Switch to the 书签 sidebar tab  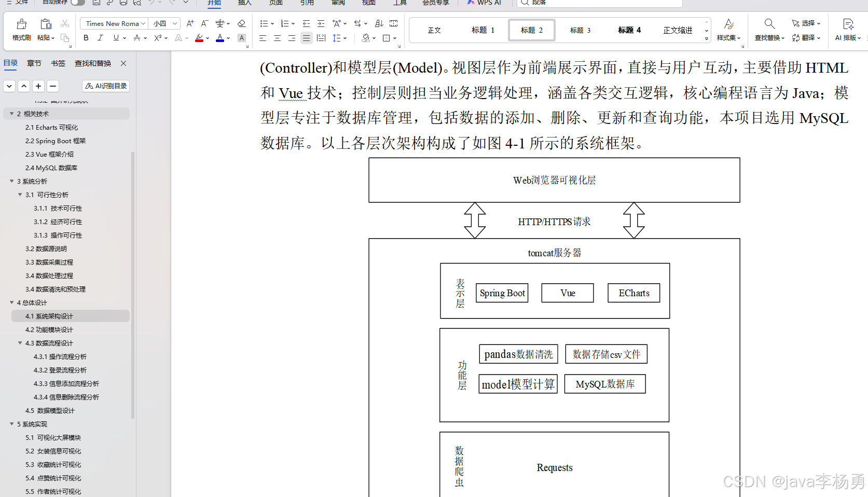[x=58, y=63]
